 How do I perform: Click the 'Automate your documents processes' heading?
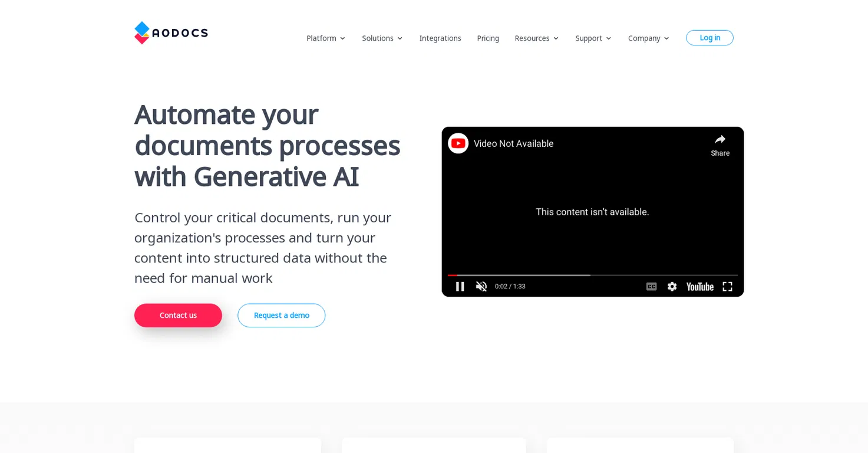[267, 145]
